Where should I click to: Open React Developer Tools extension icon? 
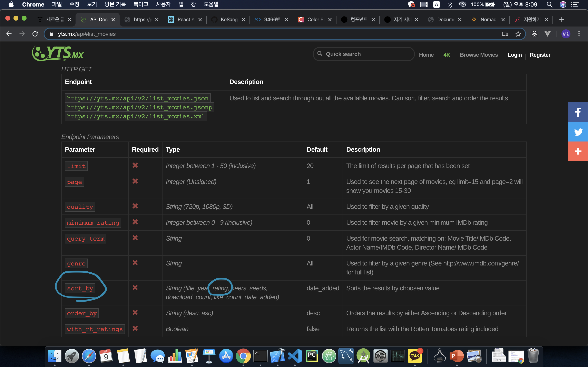point(534,34)
